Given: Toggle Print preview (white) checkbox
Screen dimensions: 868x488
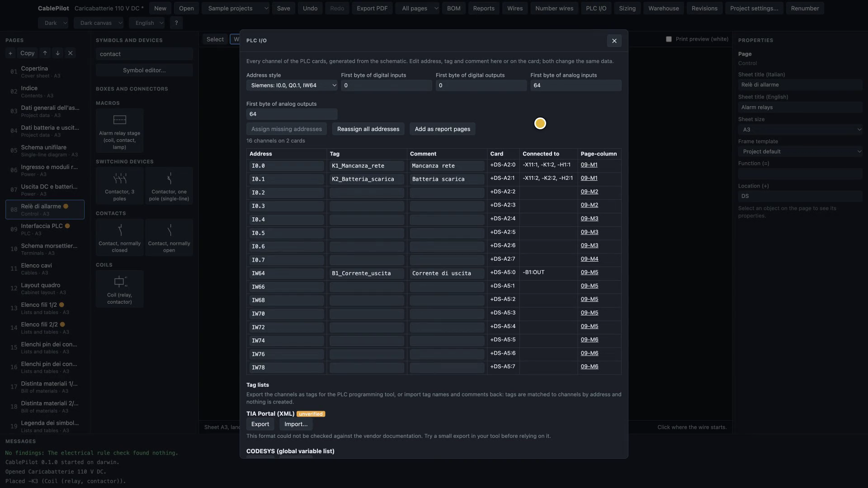Looking at the screenshot, I should pos(669,39).
